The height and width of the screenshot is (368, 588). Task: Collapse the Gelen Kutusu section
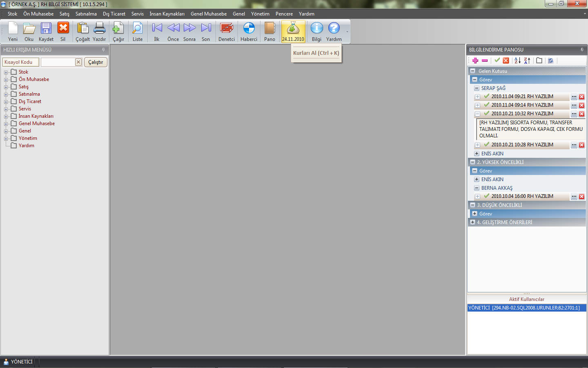pos(472,71)
